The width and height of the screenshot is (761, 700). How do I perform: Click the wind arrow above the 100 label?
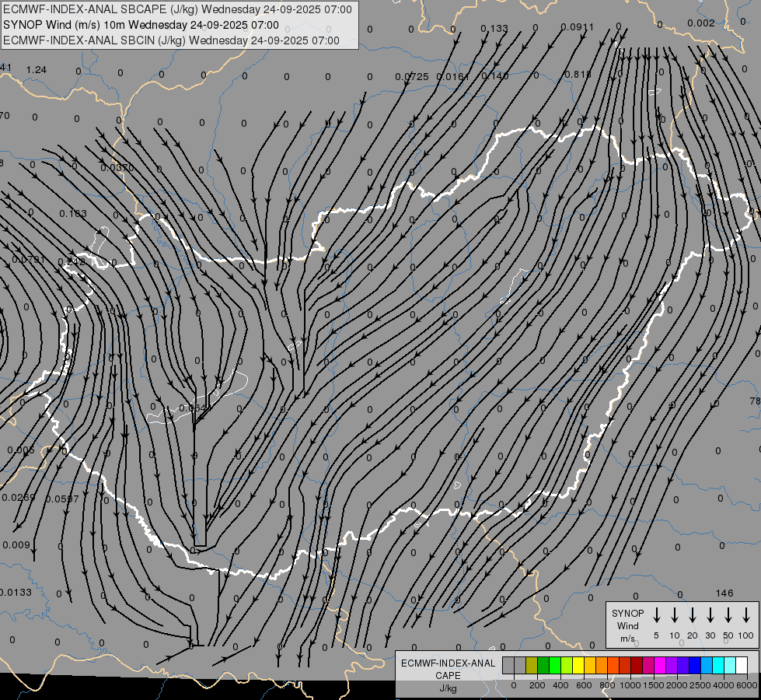click(746, 615)
